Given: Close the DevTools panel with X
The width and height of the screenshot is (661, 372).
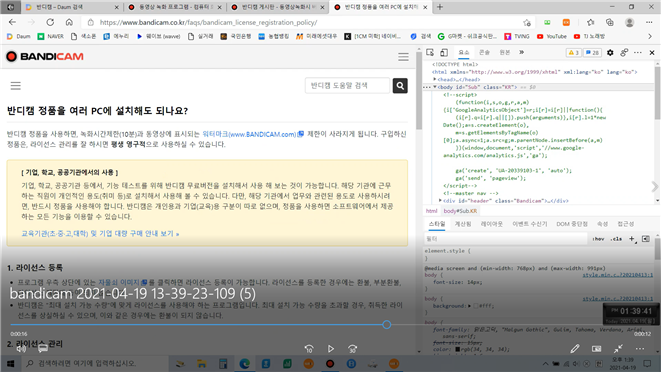Looking at the screenshot, I should click(652, 53).
